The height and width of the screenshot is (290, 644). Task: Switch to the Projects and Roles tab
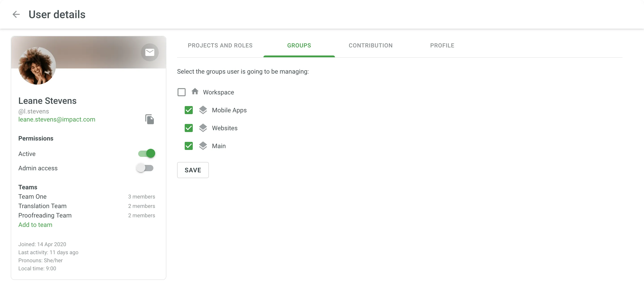[220, 46]
